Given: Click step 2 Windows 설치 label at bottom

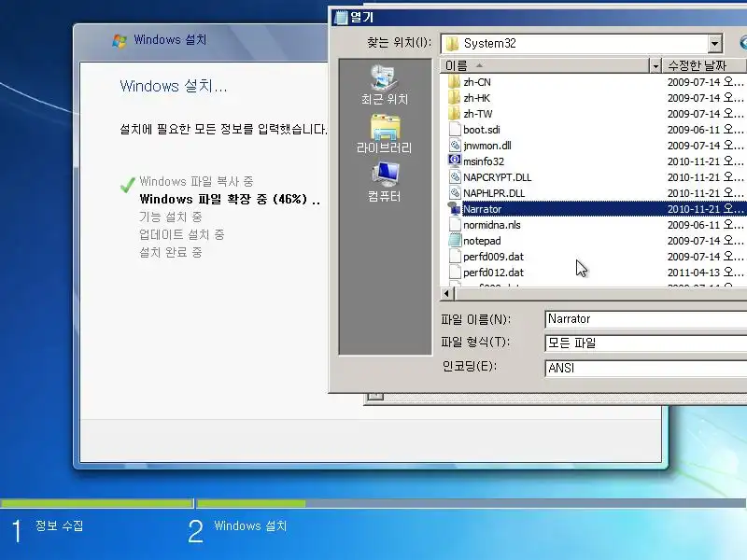Looking at the screenshot, I should click(250, 526).
